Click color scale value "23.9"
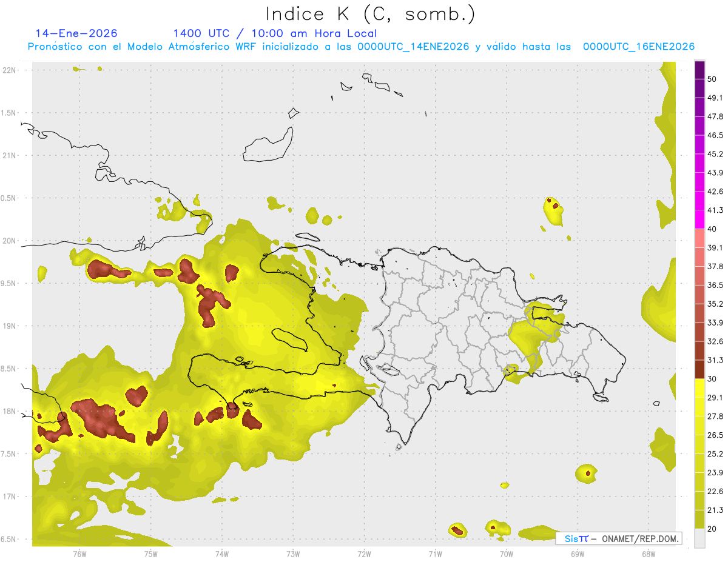The width and height of the screenshot is (728, 562). click(715, 473)
